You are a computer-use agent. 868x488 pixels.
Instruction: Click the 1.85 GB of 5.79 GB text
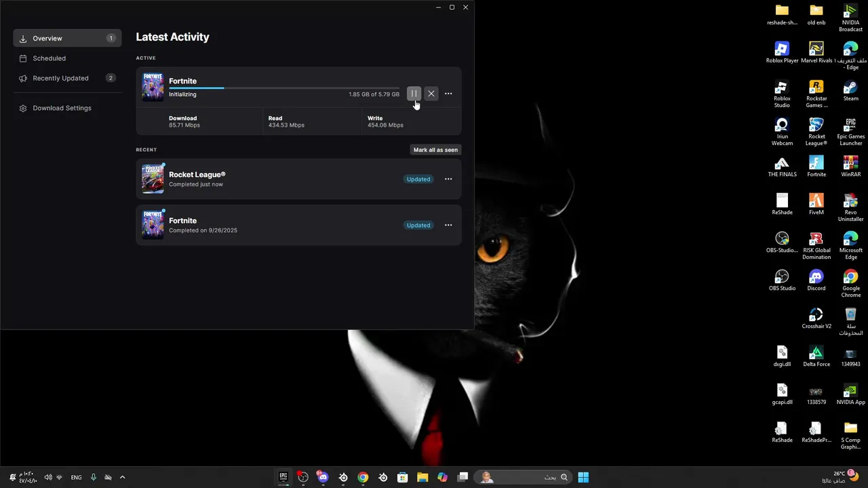374,94
